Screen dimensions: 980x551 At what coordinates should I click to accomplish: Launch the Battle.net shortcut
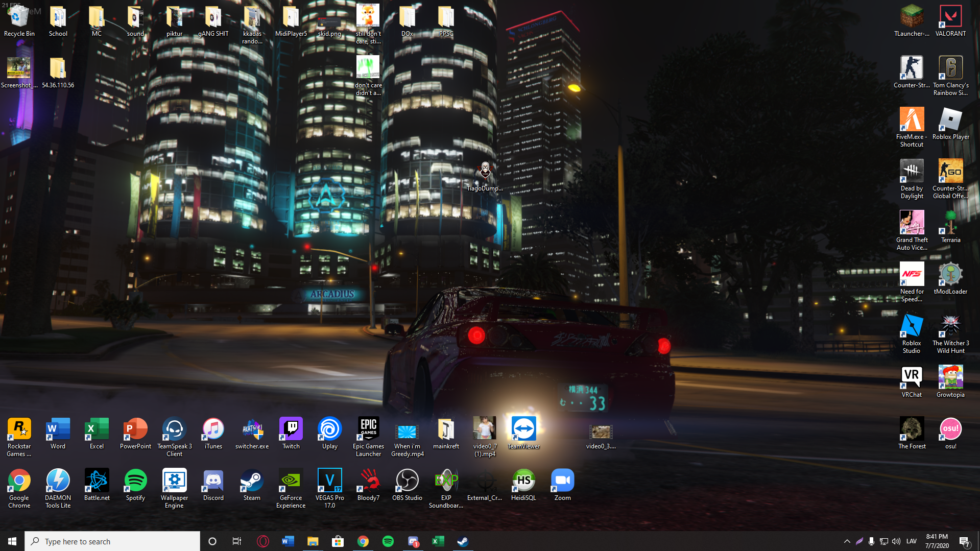[97, 485]
